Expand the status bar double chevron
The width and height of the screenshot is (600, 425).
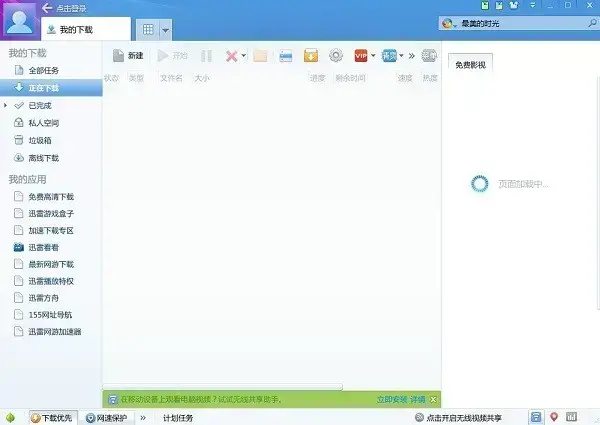pyautogui.click(x=143, y=418)
